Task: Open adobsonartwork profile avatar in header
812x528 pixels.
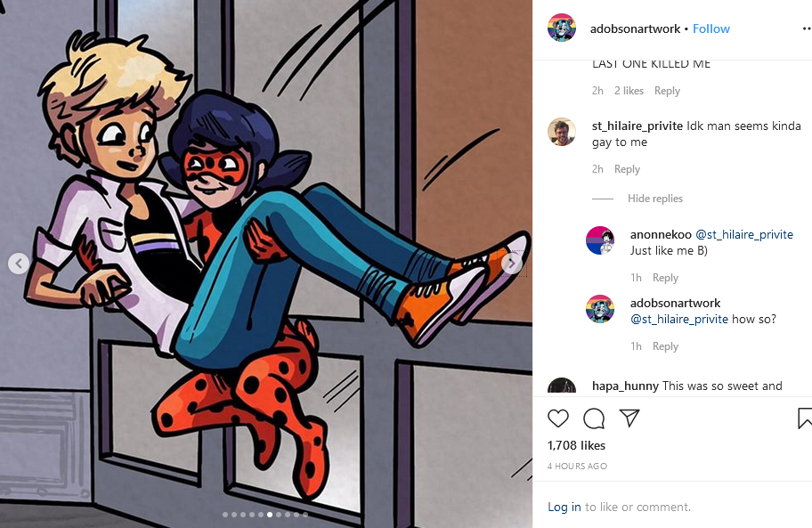Action: pos(562,28)
